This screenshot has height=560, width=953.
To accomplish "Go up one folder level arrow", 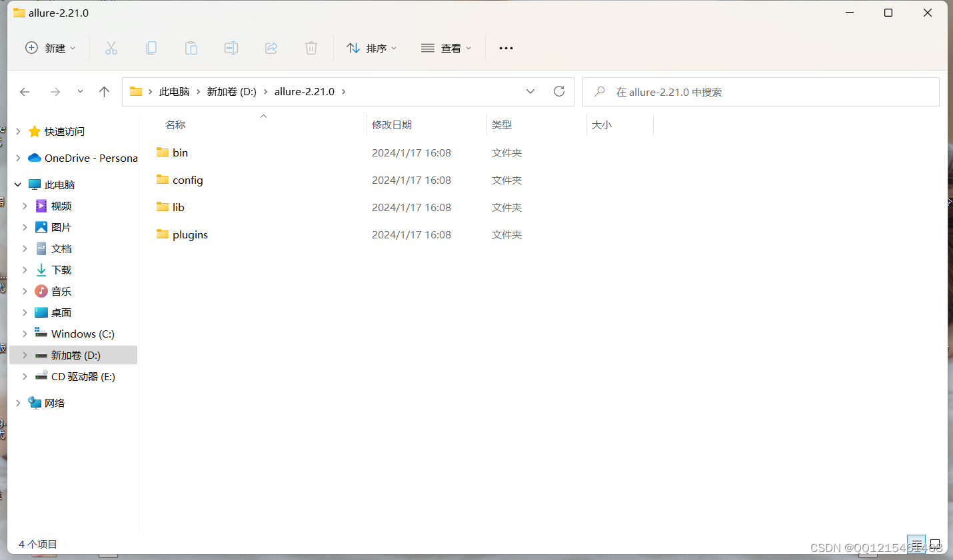I will point(104,92).
